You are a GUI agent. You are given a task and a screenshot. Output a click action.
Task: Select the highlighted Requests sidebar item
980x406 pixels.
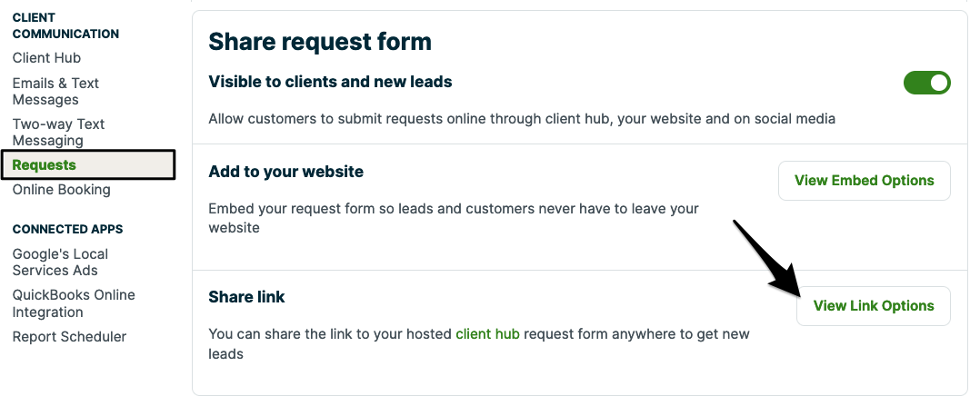[x=45, y=164]
